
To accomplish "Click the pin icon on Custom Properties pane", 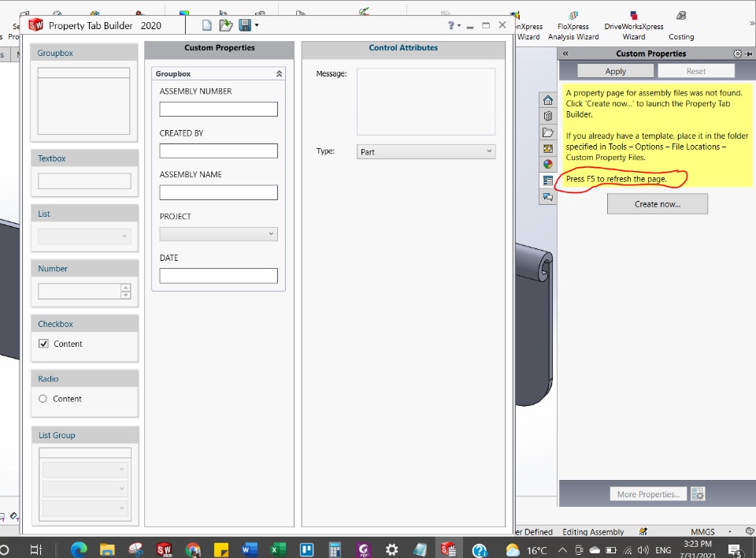I will (748, 54).
